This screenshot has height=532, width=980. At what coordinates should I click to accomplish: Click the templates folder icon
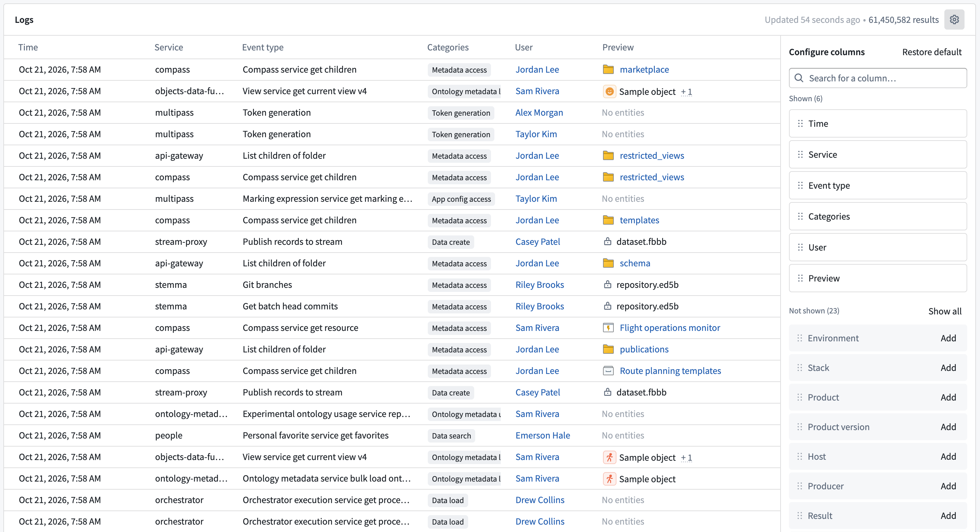[x=608, y=220]
